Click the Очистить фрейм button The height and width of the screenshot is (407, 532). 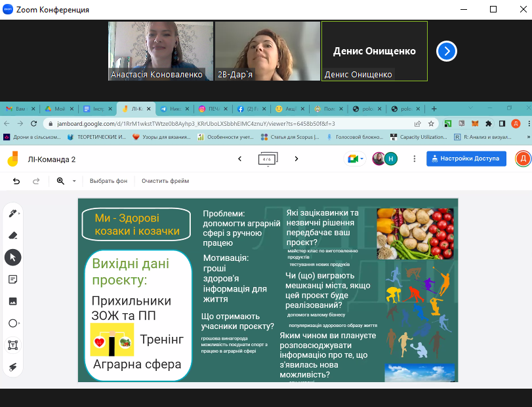[x=165, y=181]
